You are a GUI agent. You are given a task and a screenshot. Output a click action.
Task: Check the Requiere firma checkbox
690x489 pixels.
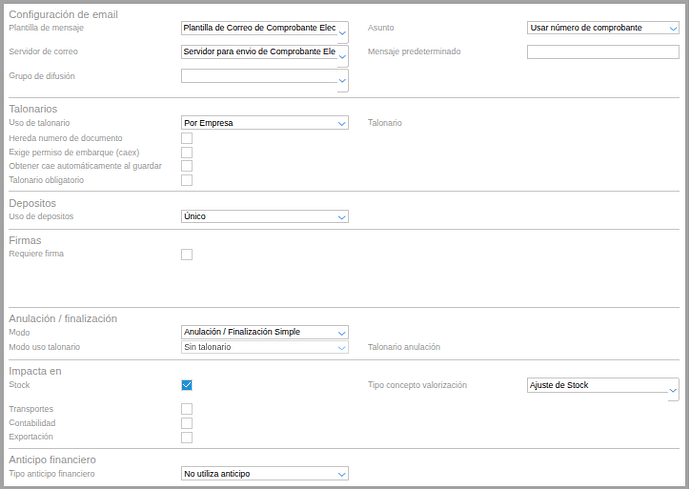pyautogui.click(x=186, y=255)
